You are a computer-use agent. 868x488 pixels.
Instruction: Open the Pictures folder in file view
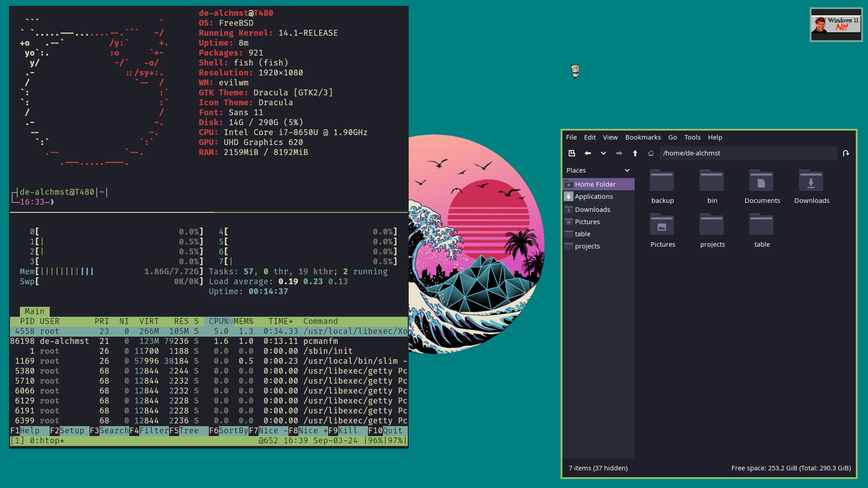tap(662, 225)
